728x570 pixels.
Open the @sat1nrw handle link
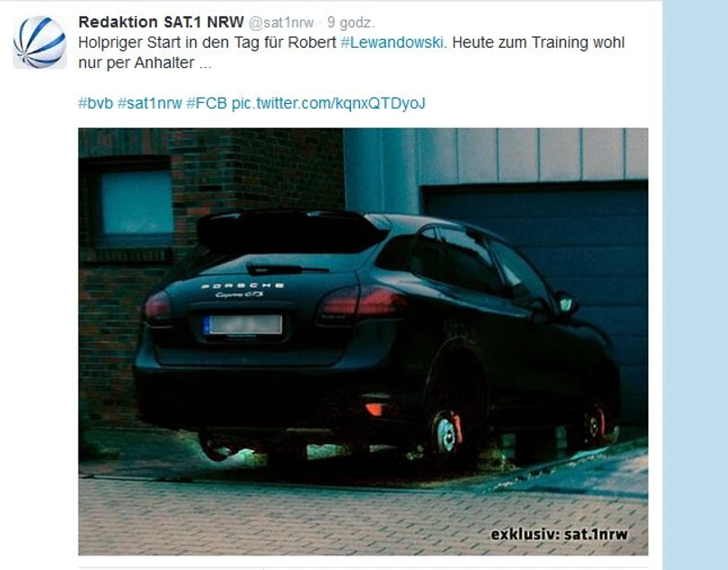tap(281, 23)
